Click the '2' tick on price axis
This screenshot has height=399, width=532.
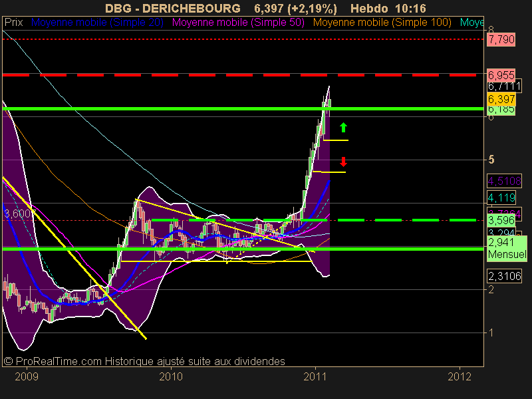click(491, 289)
